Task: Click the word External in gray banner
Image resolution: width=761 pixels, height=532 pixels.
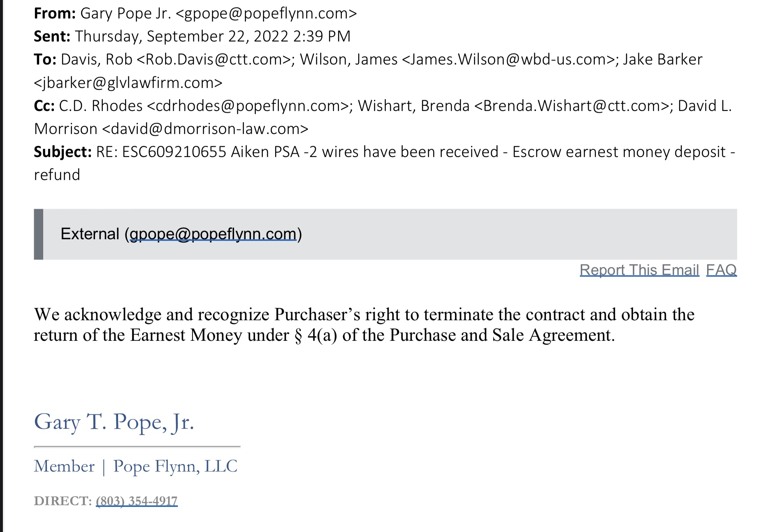Action: point(90,234)
